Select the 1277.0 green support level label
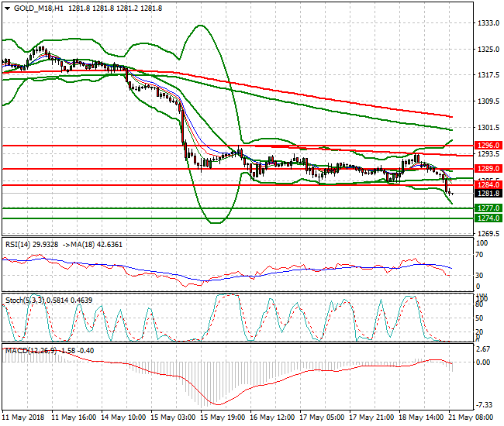Screen dimensions: 504x426 [x=488, y=208]
